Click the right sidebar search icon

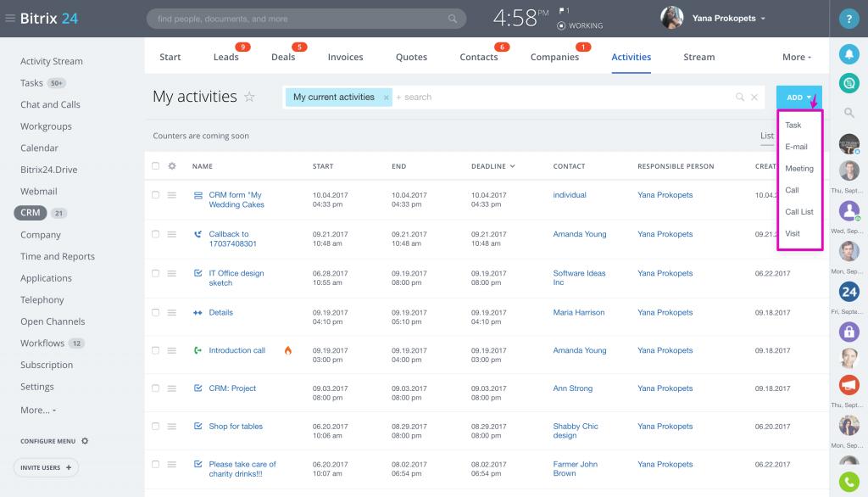(849, 113)
